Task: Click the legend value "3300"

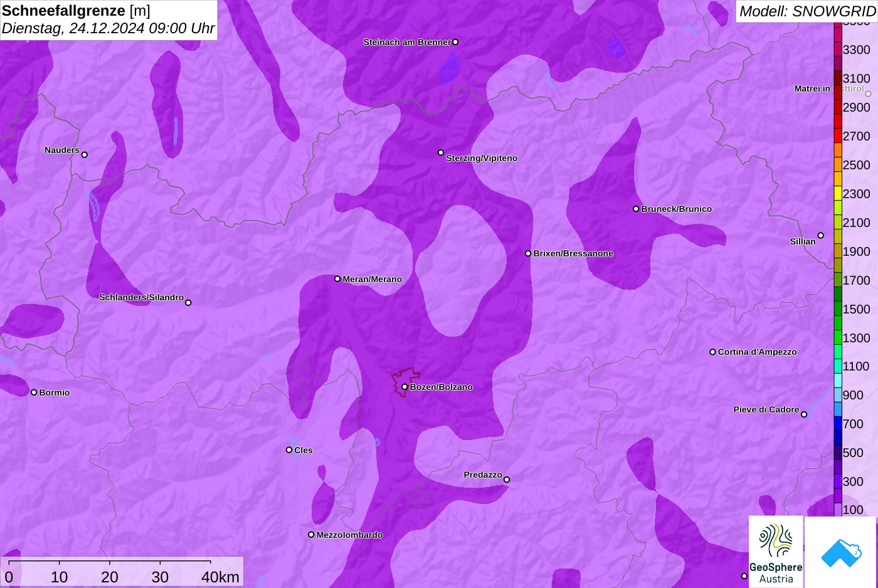Action: pos(856,50)
